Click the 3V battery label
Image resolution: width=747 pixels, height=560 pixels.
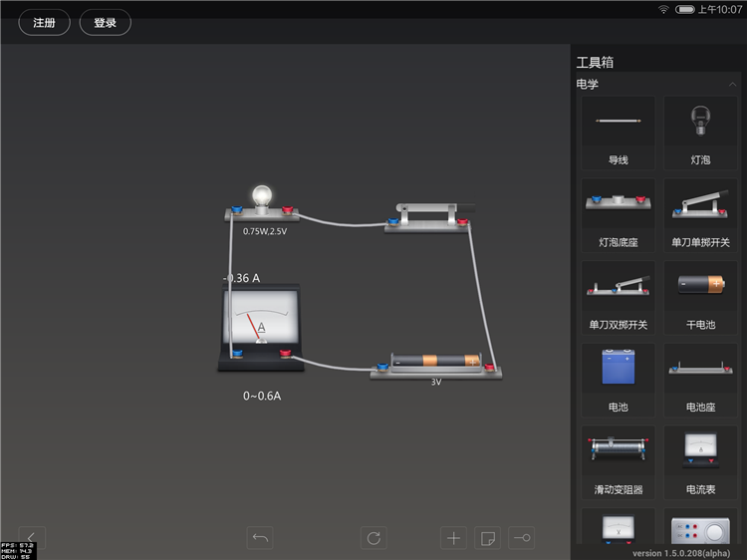[436, 383]
